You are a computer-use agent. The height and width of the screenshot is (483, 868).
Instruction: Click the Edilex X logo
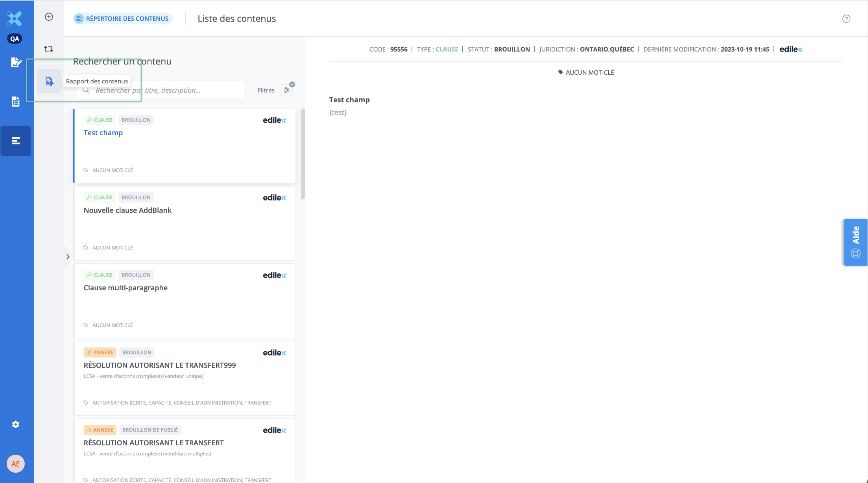click(15, 18)
